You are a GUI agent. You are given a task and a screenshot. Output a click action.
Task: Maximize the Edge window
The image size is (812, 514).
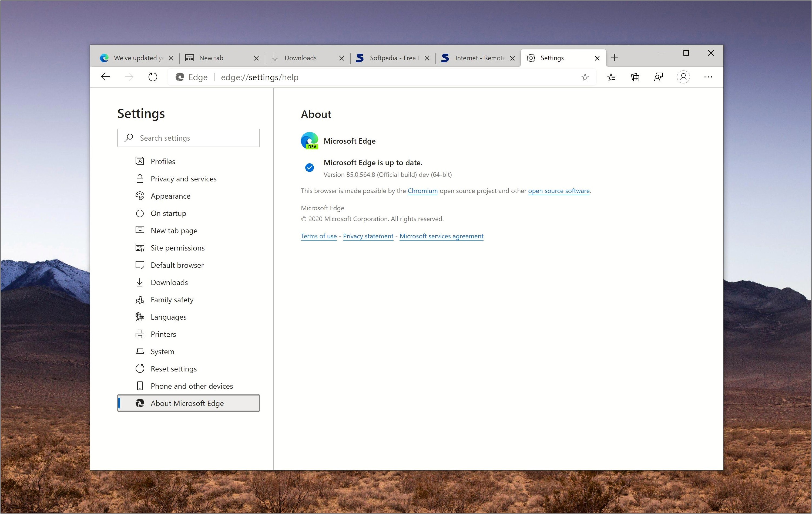click(686, 53)
